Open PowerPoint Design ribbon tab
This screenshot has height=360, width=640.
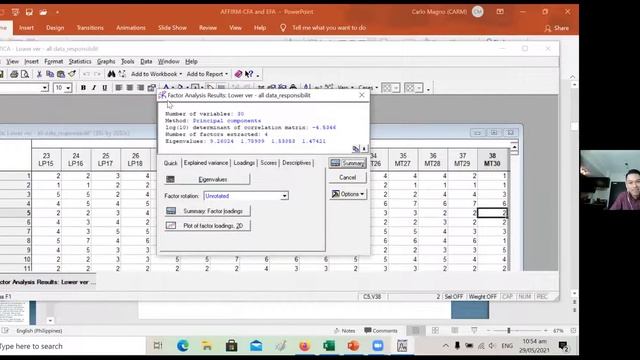[x=55, y=28]
